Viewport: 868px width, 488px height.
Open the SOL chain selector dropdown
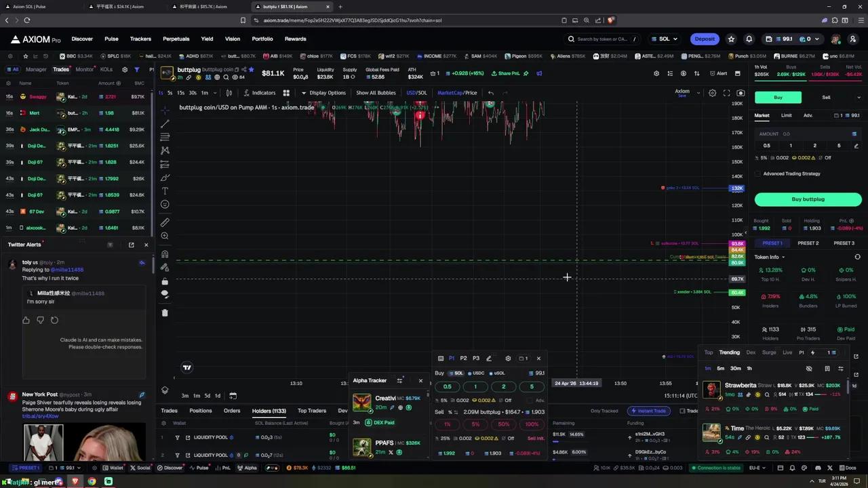coord(663,39)
